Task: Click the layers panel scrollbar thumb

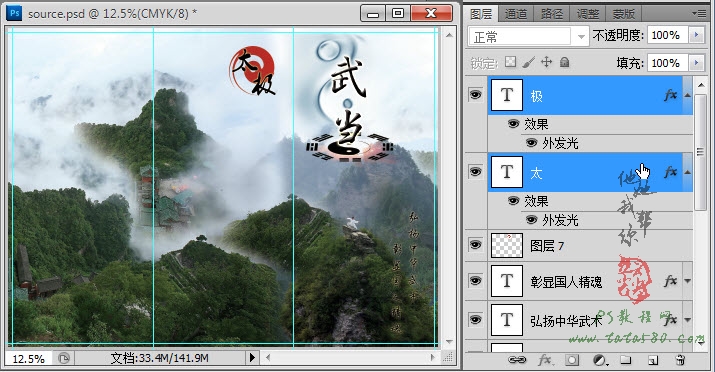Action: click(x=700, y=151)
